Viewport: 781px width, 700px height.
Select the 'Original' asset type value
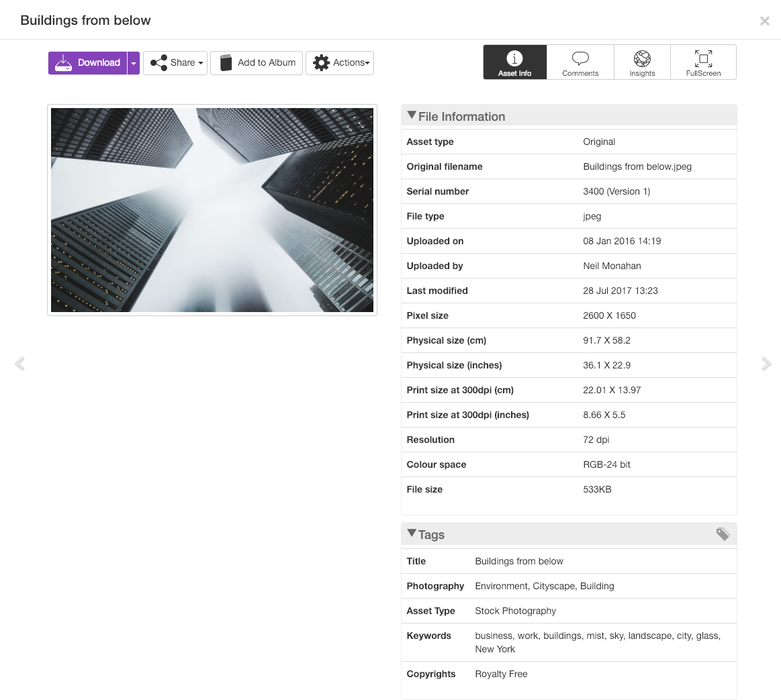599,142
